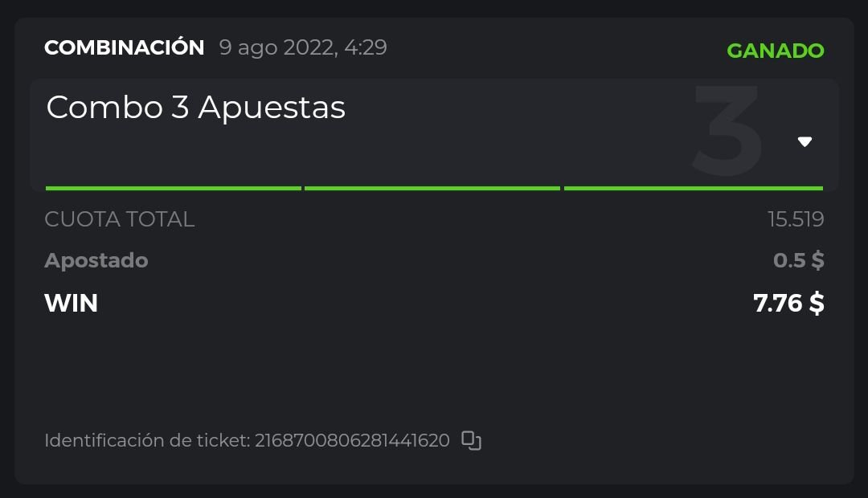Select the third green progress segment
The height and width of the screenshot is (498, 868).
point(693,188)
